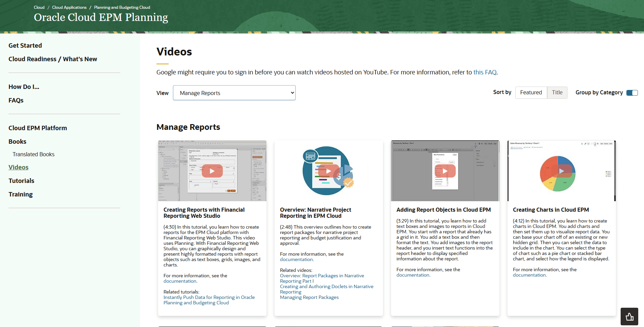This screenshot has width=644, height=327.
Task: Open the How Do I... section
Action: click(x=24, y=87)
